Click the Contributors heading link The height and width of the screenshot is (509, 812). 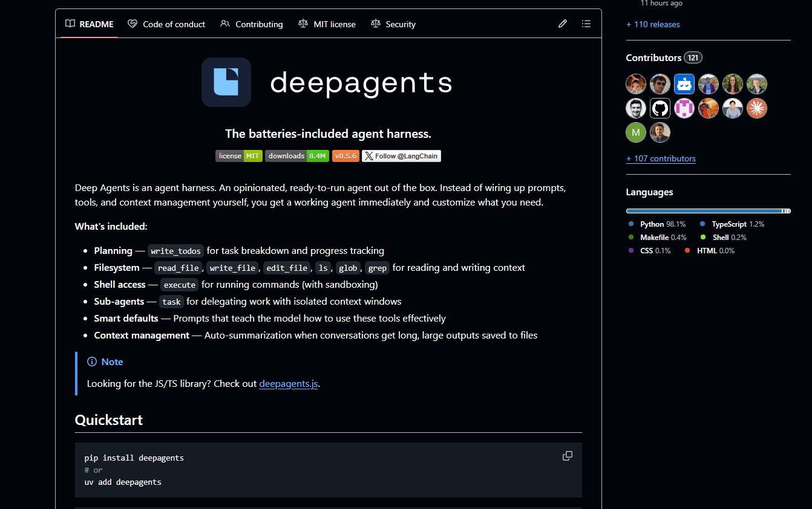pos(664,58)
